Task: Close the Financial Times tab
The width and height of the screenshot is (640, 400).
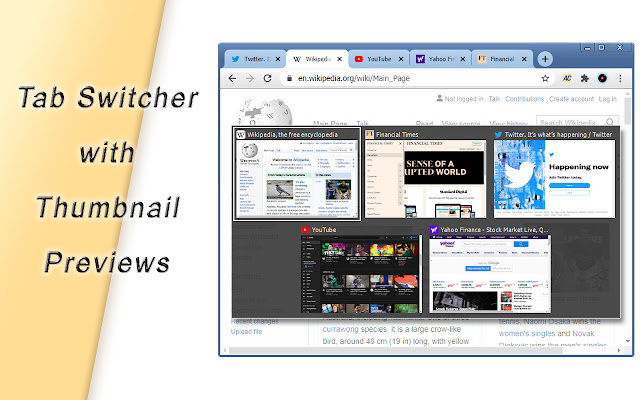Action: (x=524, y=59)
